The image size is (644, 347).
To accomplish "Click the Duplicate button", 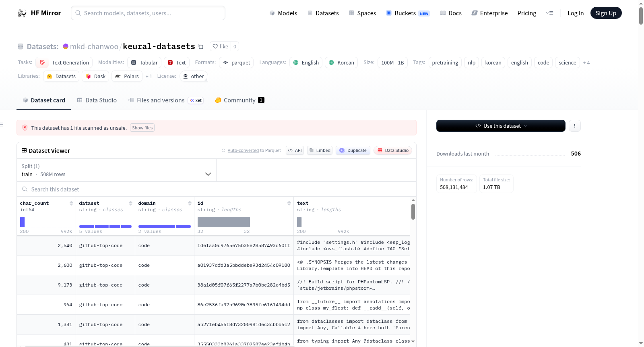I will (353, 150).
